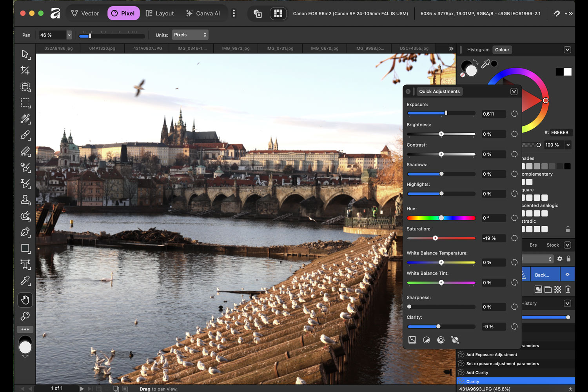Open the DSCF4355.jpg document tab
588x392 pixels.
pos(413,48)
